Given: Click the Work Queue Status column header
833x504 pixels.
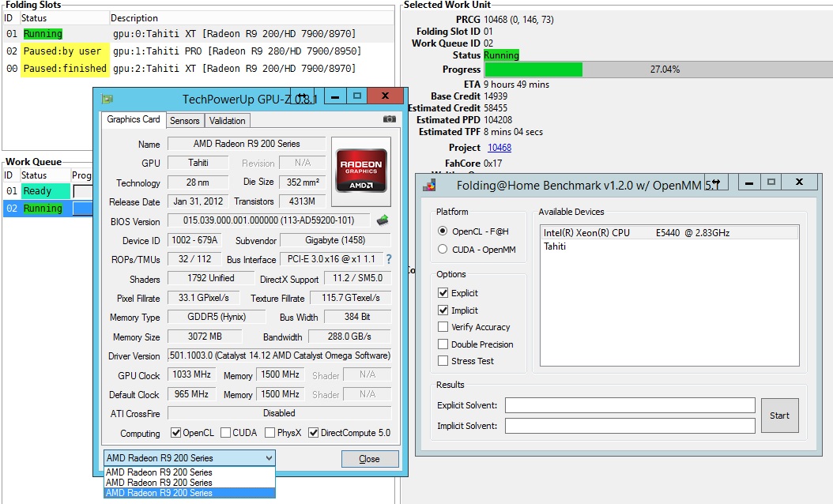Looking at the screenshot, I should pyautogui.click(x=45, y=175).
